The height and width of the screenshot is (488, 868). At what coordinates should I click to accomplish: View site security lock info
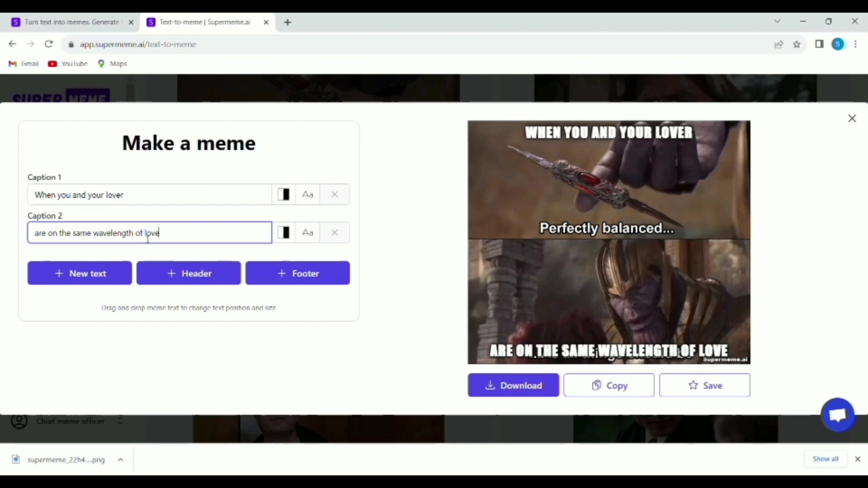[71, 44]
